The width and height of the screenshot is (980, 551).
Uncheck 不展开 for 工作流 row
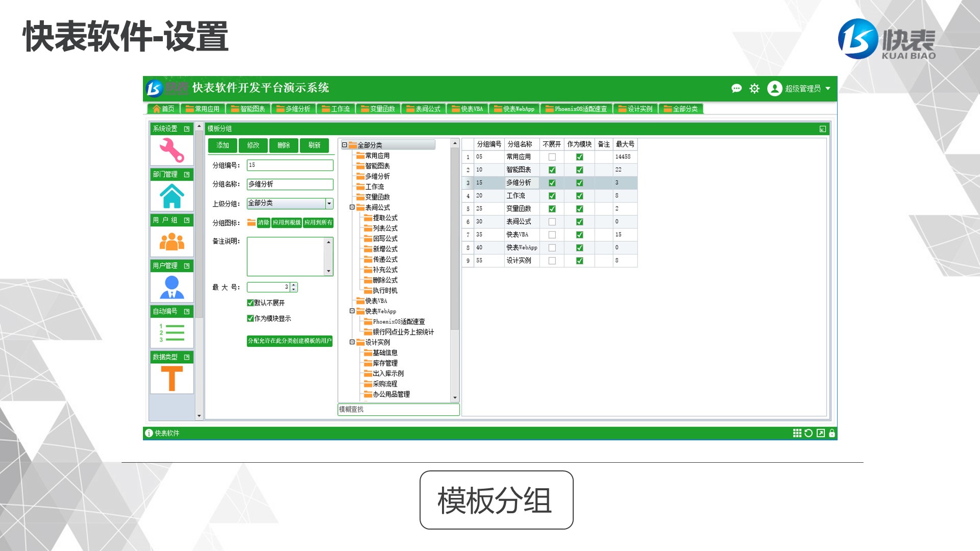coord(552,196)
